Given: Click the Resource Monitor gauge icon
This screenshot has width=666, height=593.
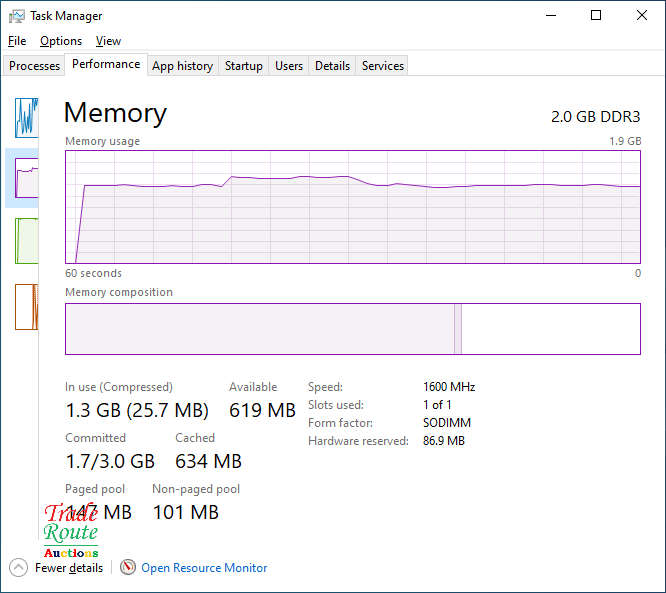Looking at the screenshot, I should [127, 567].
